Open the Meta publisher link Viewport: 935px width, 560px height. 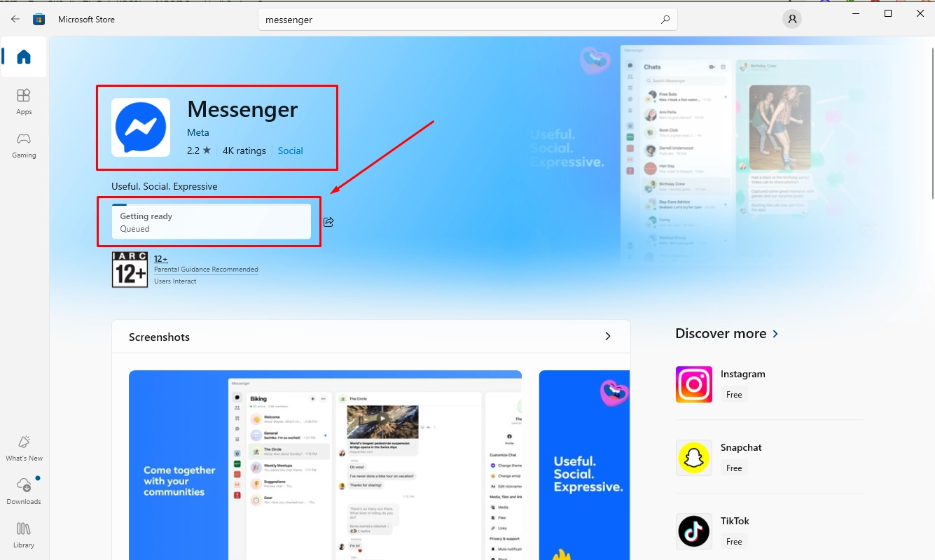pos(198,132)
